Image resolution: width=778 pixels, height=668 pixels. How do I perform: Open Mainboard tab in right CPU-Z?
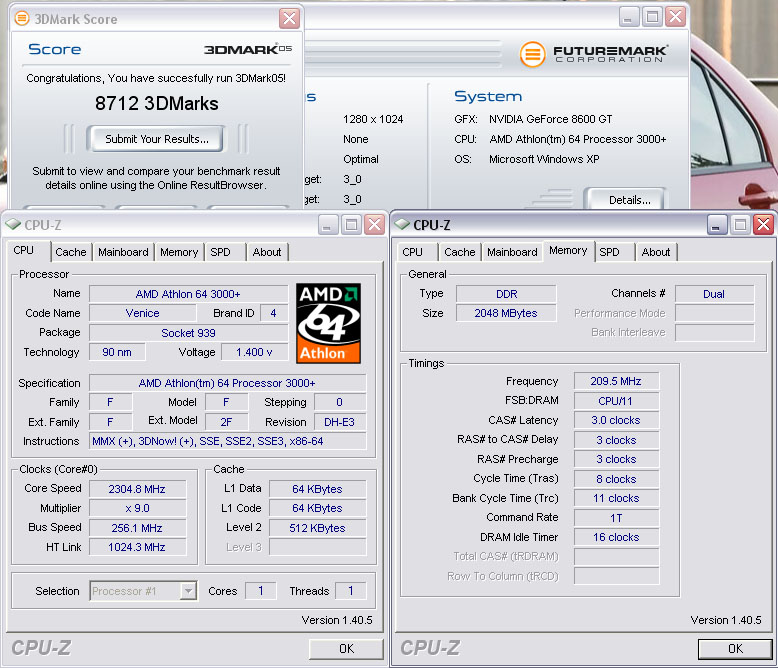point(512,252)
